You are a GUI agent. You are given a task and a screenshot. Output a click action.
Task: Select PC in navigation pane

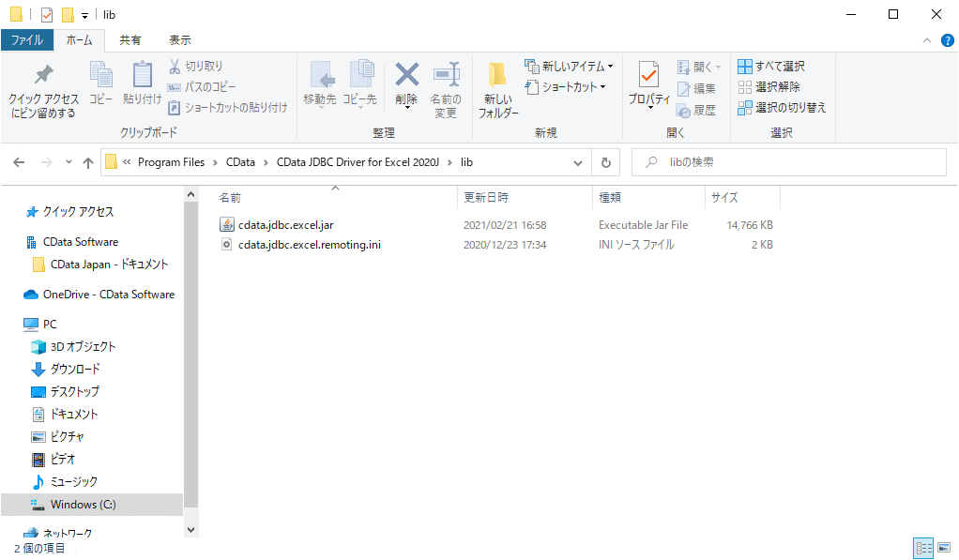tap(50, 324)
